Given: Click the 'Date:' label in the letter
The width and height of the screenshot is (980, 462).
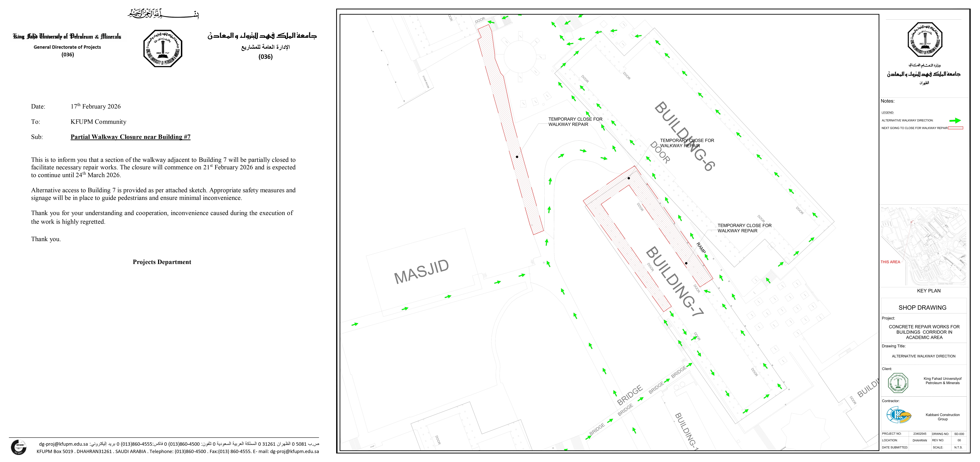Looking at the screenshot, I should click(38, 107).
